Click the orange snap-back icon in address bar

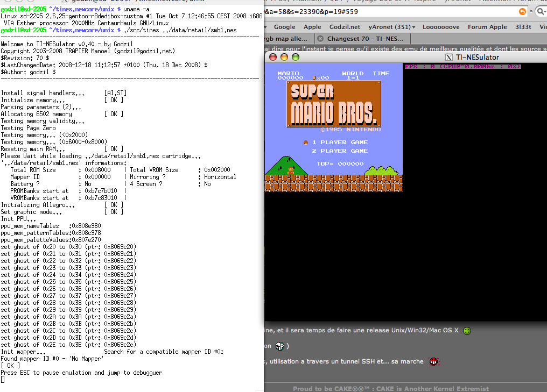522,11
